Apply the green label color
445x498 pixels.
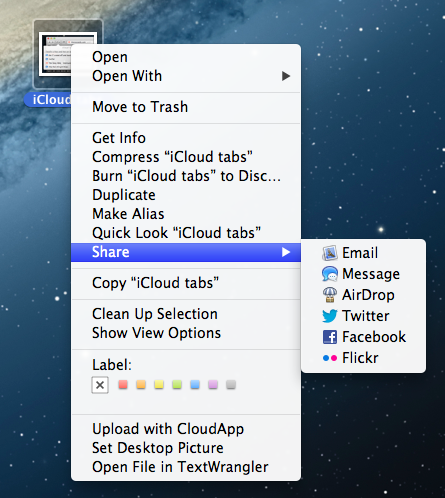[177, 385]
